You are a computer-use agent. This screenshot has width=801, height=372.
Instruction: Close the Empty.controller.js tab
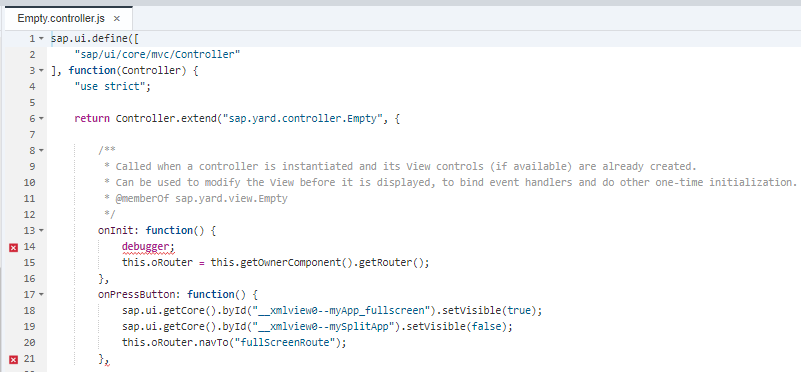coord(116,19)
